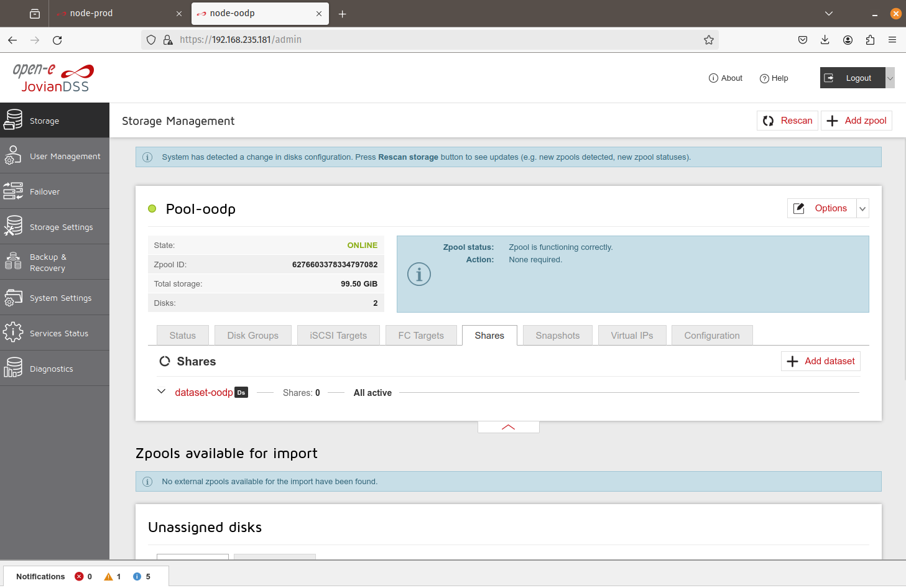Click Add zpool button

click(x=856, y=121)
